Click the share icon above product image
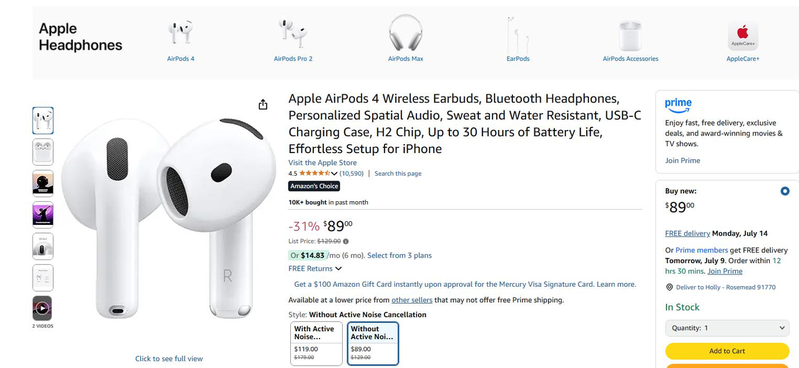 tap(262, 104)
